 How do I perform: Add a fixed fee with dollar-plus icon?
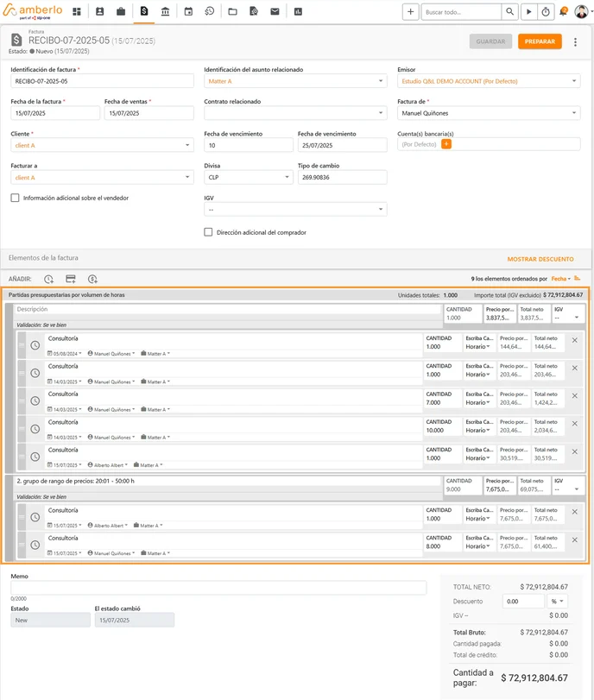click(x=92, y=279)
